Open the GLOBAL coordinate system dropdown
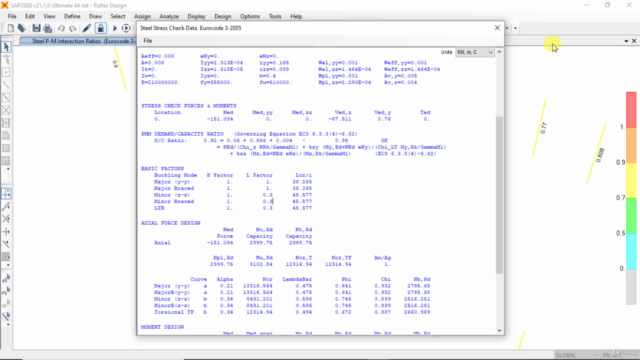The width and height of the screenshot is (640, 360). [576, 355]
